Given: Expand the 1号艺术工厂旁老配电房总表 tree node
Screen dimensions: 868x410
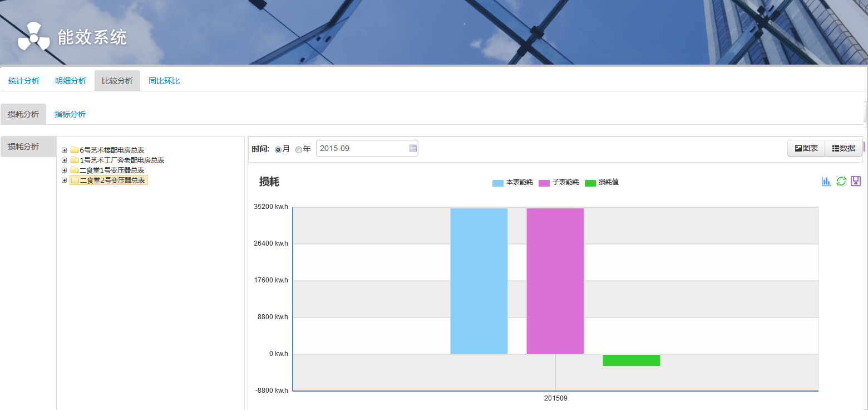Looking at the screenshot, I should pos(65,160).
